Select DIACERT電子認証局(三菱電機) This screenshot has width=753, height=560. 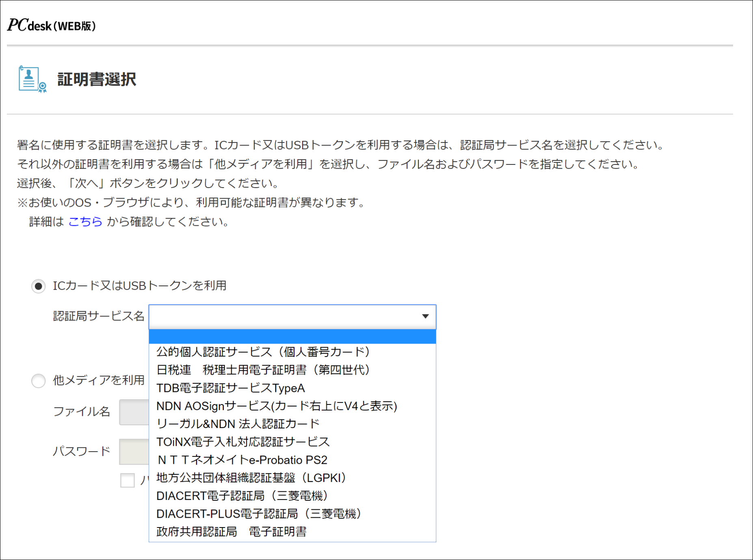tap(292, 496)
